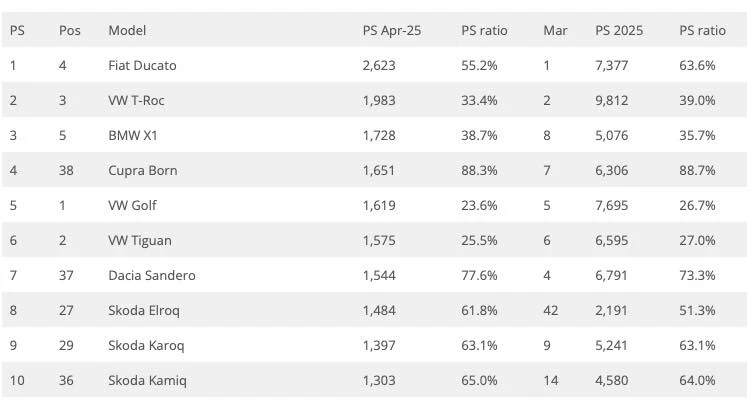This screenshot has width=747, height=402.
Task: Click the 73.3% PS ratio value
Action: 697,275
